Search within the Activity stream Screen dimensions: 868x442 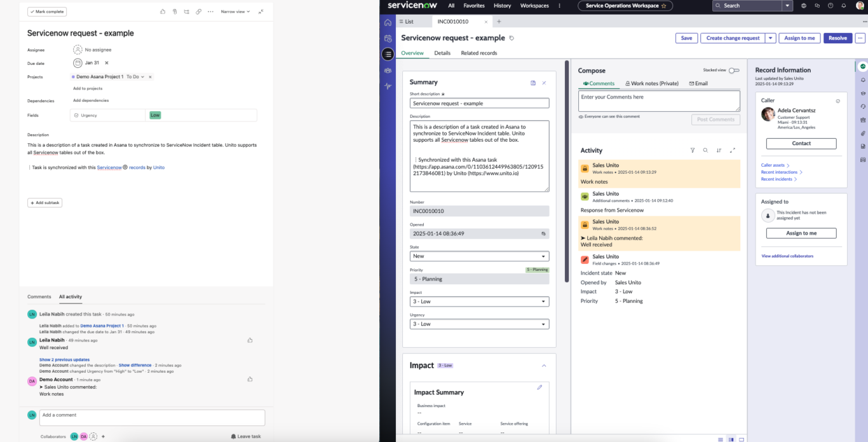[705, 151]
